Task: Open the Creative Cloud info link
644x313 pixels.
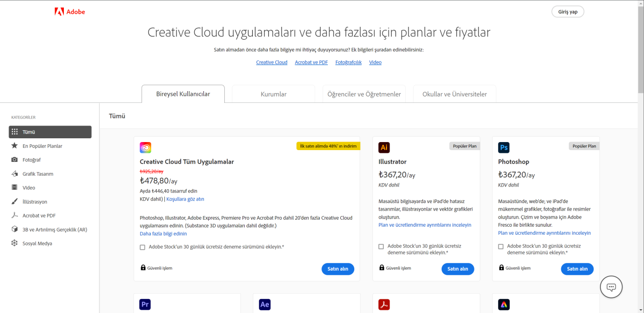Action: coord(272,62)
